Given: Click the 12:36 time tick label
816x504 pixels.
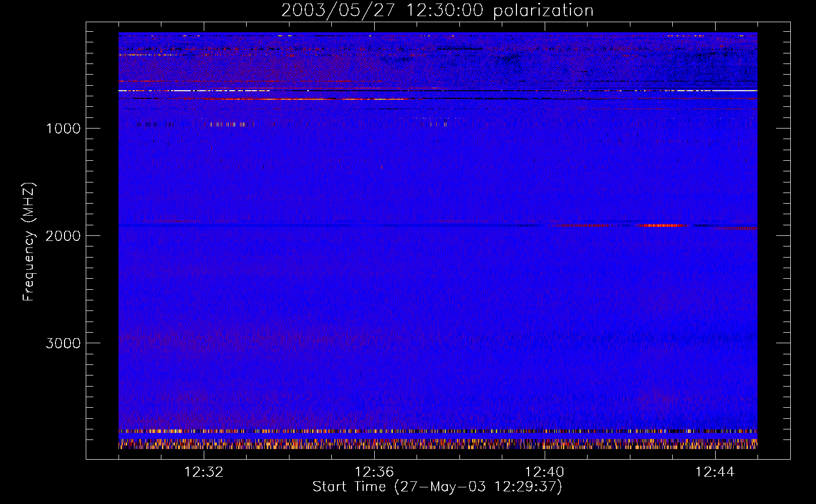Looking at the screenshot, I should coord(374,472).
